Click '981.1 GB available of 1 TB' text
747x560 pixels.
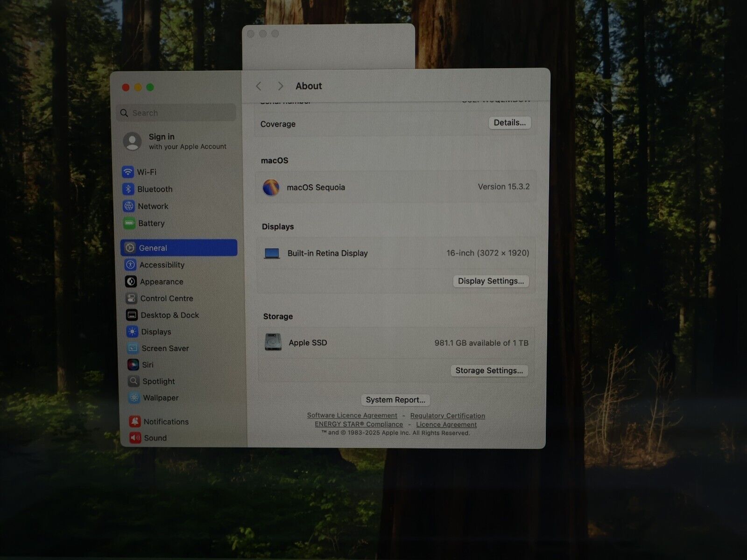point(481,343)
